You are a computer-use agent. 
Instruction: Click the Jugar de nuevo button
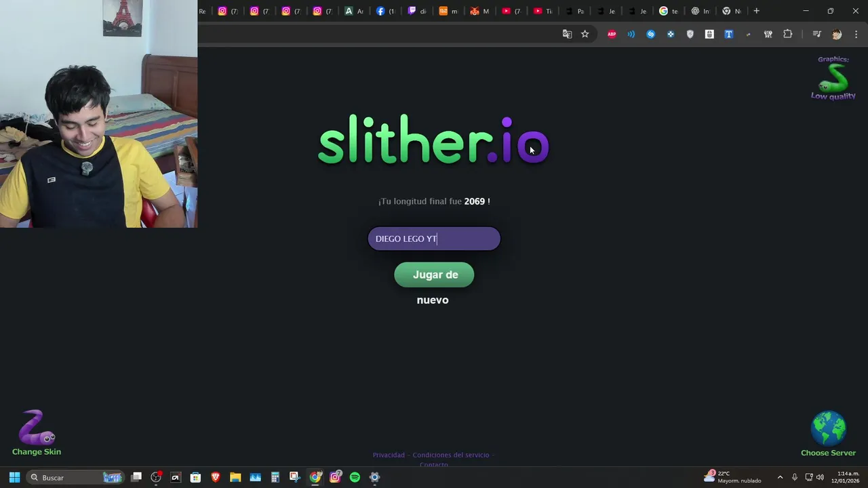434,274
